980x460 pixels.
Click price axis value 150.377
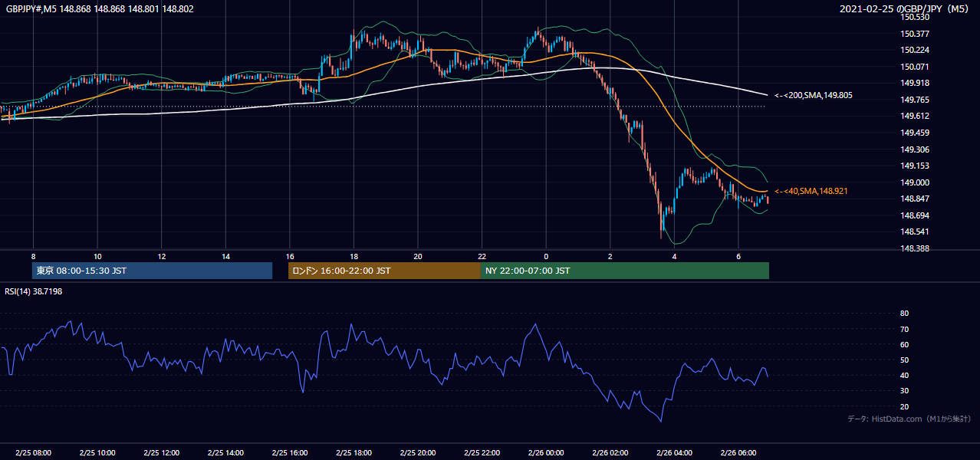(x=915, y=34)
